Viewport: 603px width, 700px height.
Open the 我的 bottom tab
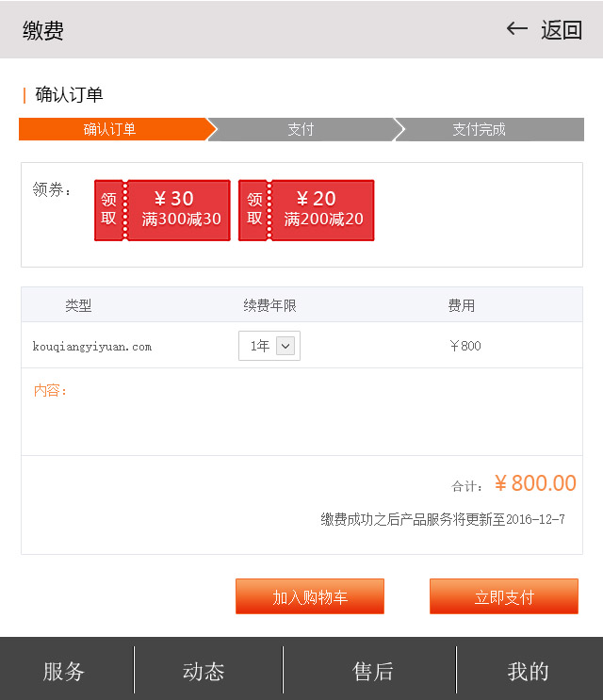[528, 671]
